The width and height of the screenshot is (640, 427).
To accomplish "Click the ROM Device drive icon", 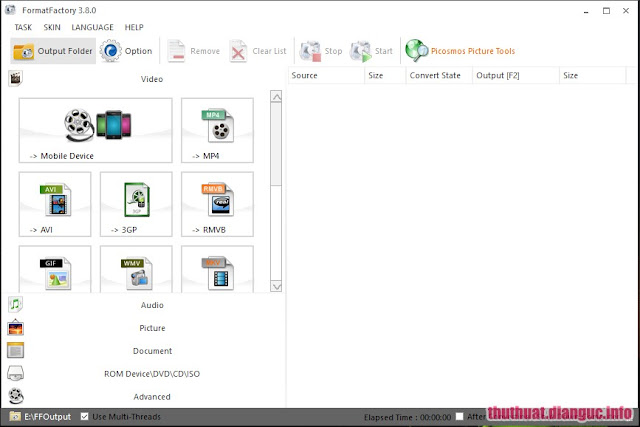I will coord(16,373).
